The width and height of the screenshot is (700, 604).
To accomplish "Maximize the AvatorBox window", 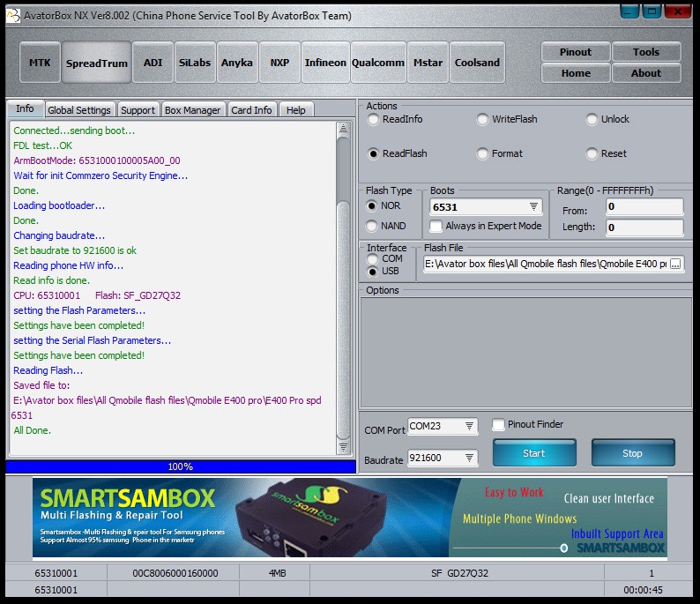I will 652,11.
